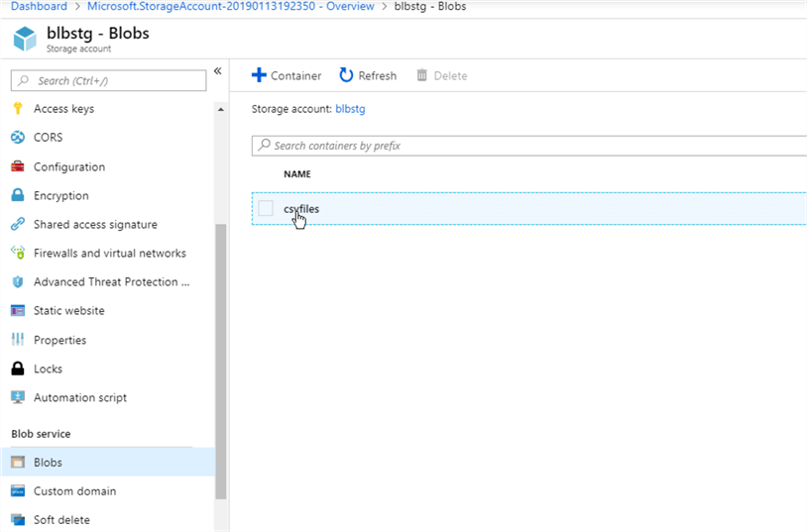
Task: Click the magnifier icon in container search
Action: tap(264, 145)
